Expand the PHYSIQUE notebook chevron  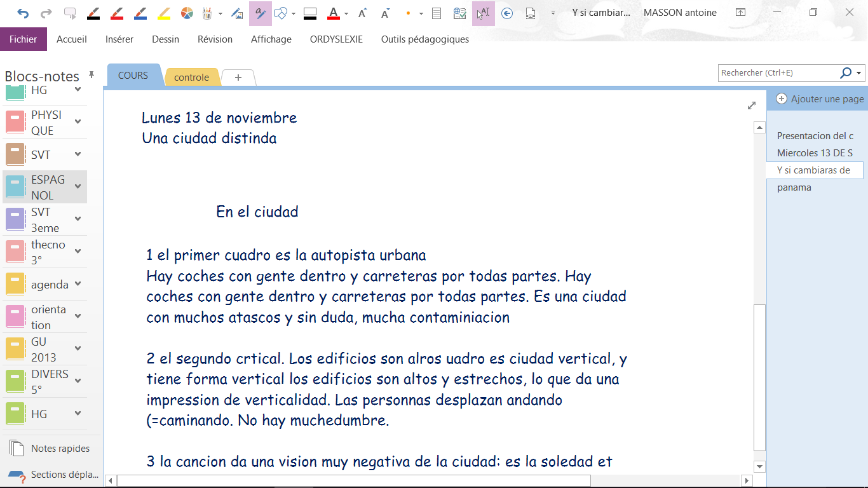click(78, 122)
